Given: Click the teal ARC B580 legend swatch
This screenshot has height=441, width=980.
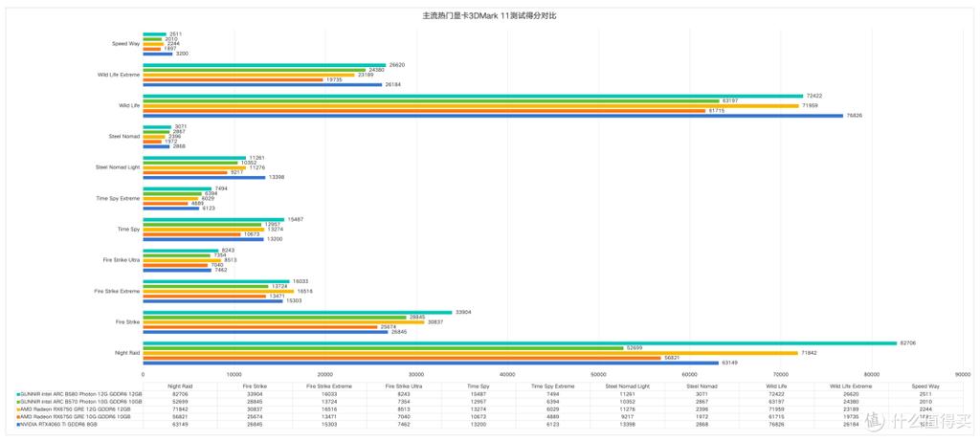Looking at the screenshot, I should click(19, 395).
